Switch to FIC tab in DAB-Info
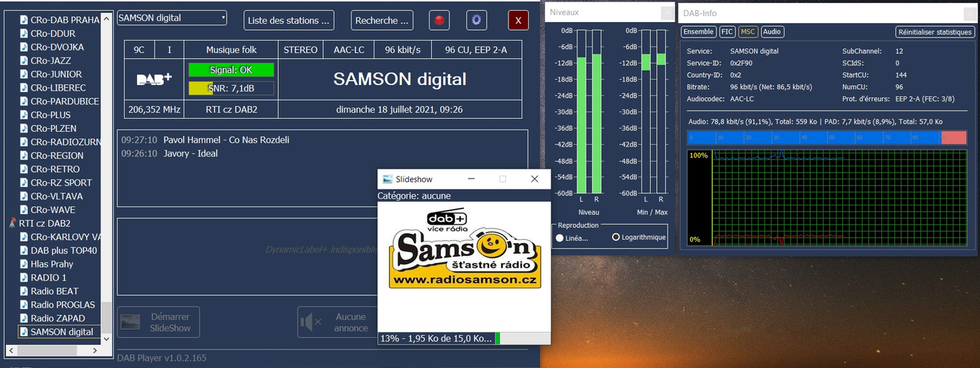 click(727, 32)
